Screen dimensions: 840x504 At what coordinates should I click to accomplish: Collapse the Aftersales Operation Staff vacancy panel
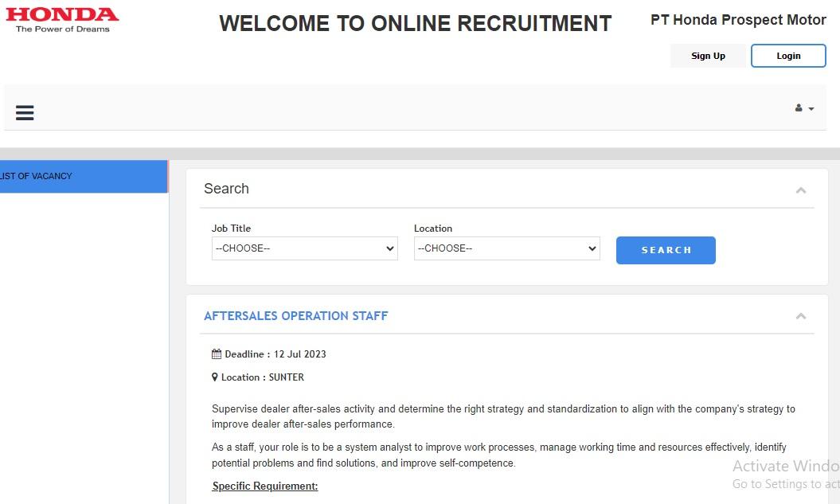801,317
